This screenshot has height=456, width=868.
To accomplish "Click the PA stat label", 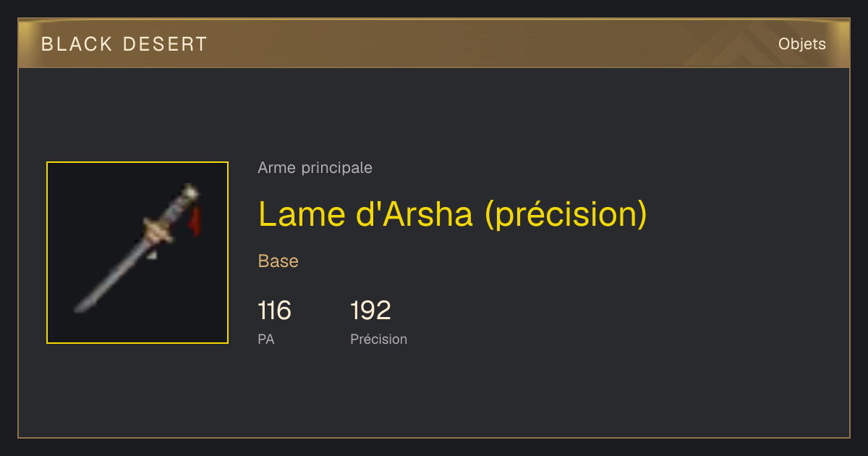I will tap(266, 339).
